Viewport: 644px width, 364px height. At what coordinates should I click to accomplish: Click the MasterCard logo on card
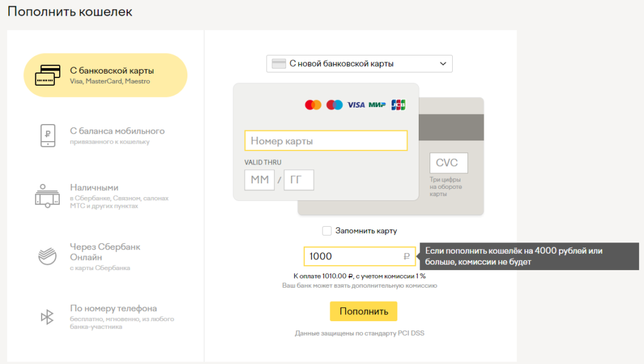pos(313,105)
